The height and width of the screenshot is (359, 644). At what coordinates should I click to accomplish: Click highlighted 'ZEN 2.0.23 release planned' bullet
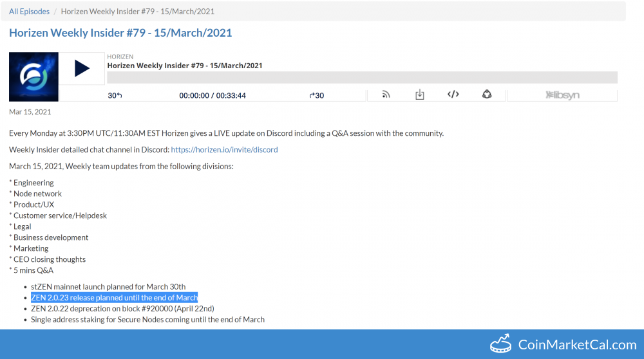114,297
